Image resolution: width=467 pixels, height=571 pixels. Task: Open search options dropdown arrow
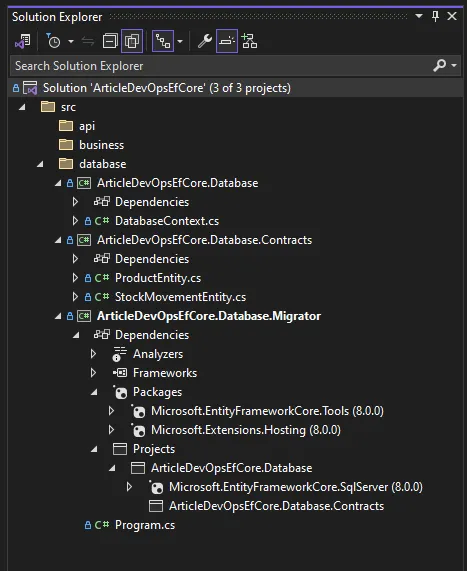[454, 66]
